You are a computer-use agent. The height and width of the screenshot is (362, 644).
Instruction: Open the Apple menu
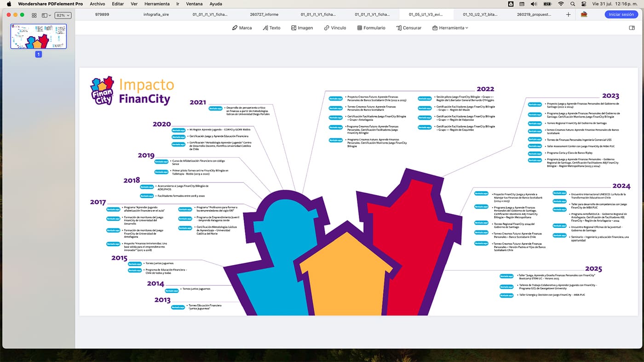(9, 4)
